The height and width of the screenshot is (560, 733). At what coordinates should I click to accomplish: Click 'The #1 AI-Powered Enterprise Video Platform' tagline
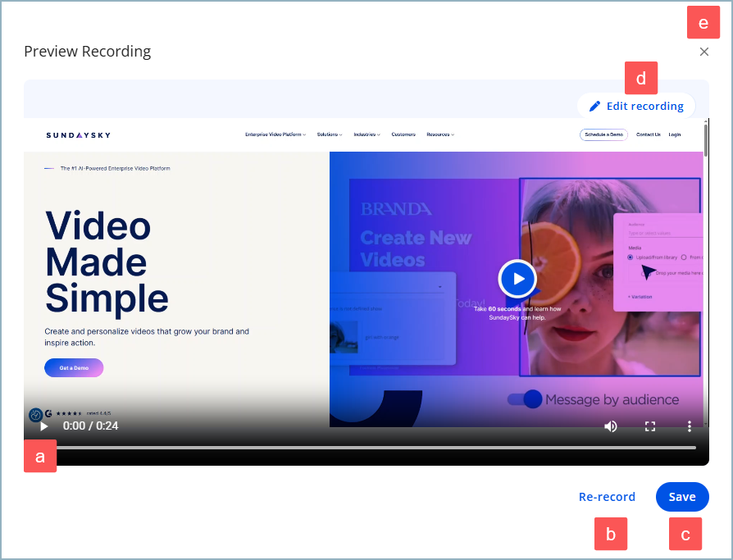coord(115,168)
